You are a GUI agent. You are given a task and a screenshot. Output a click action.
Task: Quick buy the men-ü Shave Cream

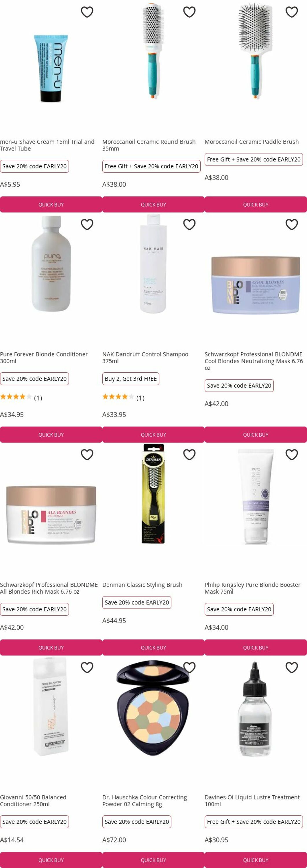point(51,205)
